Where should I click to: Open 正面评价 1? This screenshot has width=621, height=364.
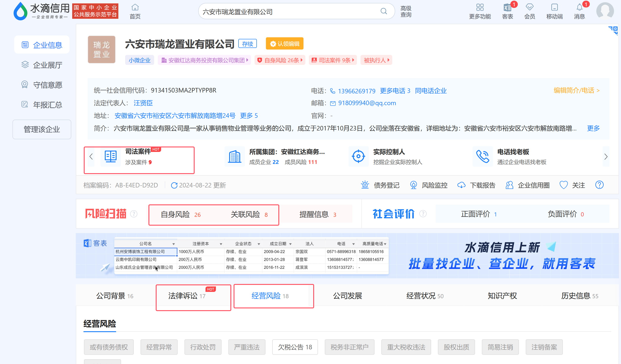479,214
